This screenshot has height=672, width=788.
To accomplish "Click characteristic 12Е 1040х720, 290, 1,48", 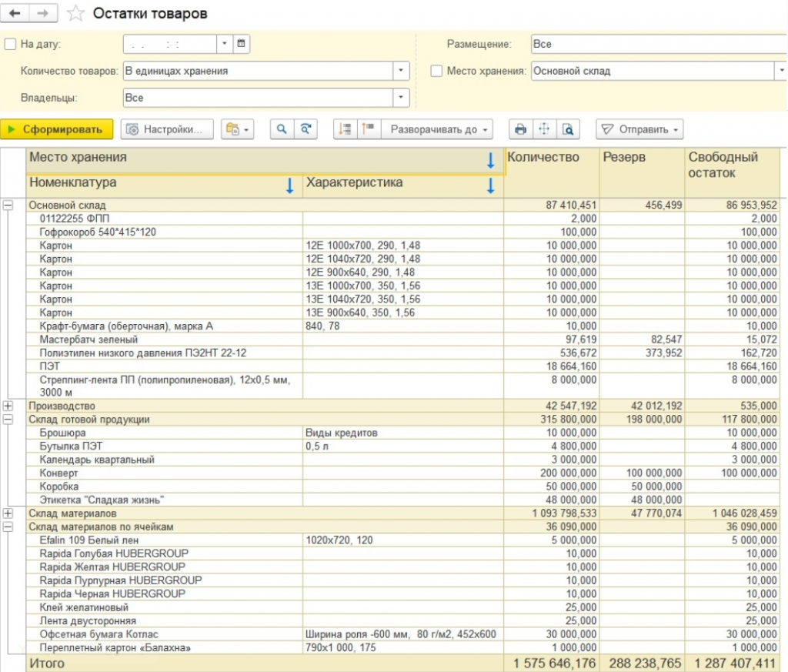I will pyautogui.click(x=363, y=259).
